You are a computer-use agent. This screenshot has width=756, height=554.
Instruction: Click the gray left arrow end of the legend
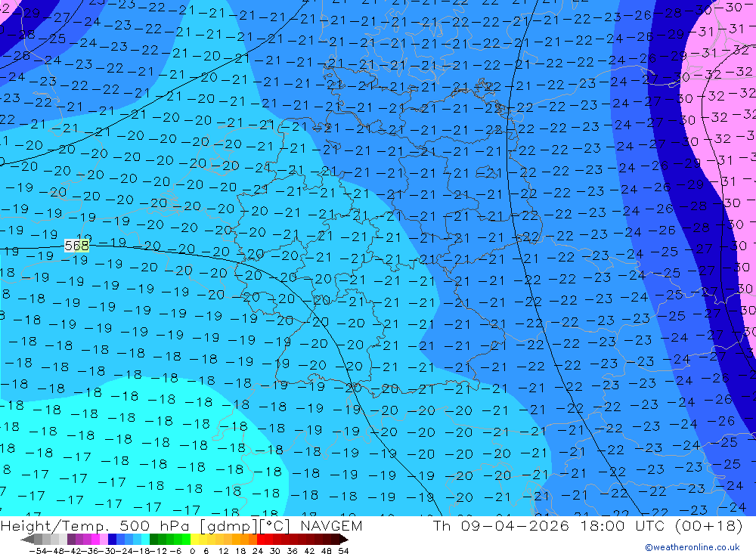pos(27,540)
